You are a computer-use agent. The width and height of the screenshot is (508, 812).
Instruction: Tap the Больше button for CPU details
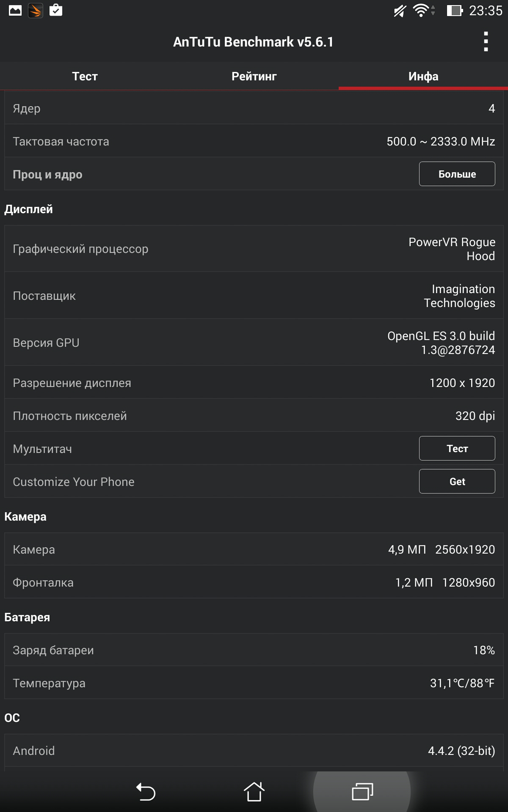click(457, 174)
